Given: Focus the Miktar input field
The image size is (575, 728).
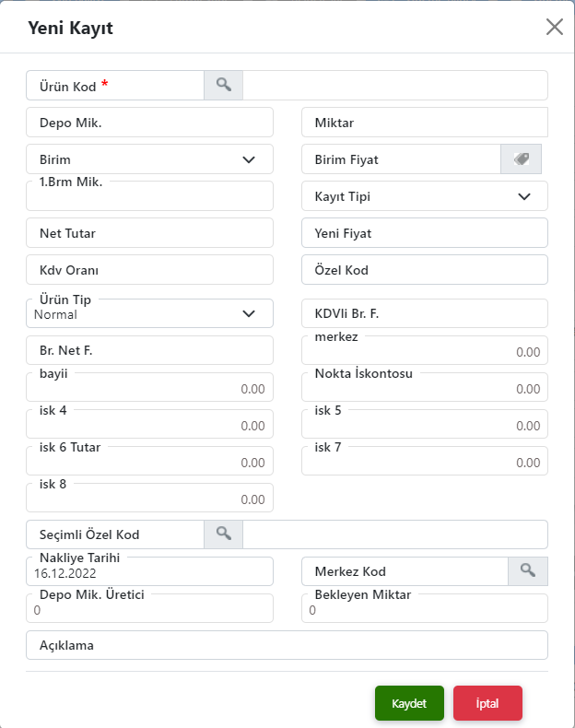Looking at the screenshot, I should 425,123.
